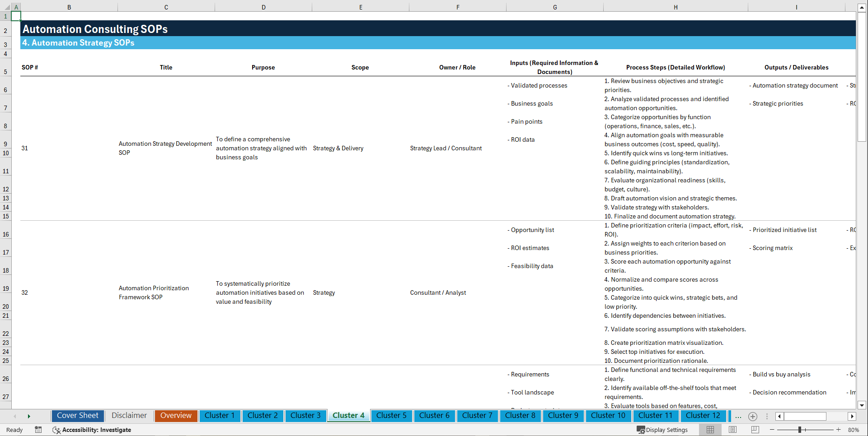Switch to Normal view in the status bar
The height and width of the screenshot is (436, 868).
(x=709, y=430)
